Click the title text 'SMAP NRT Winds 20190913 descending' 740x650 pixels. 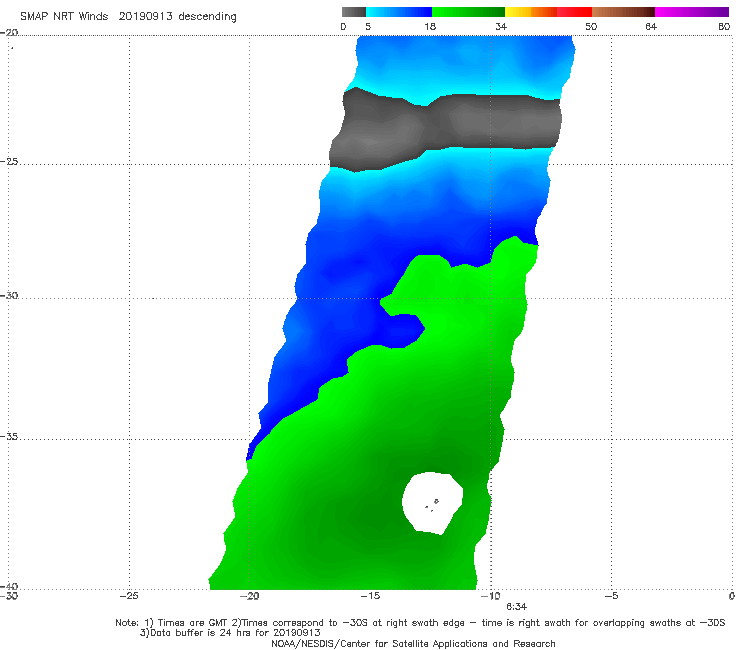tap(128, 17)
